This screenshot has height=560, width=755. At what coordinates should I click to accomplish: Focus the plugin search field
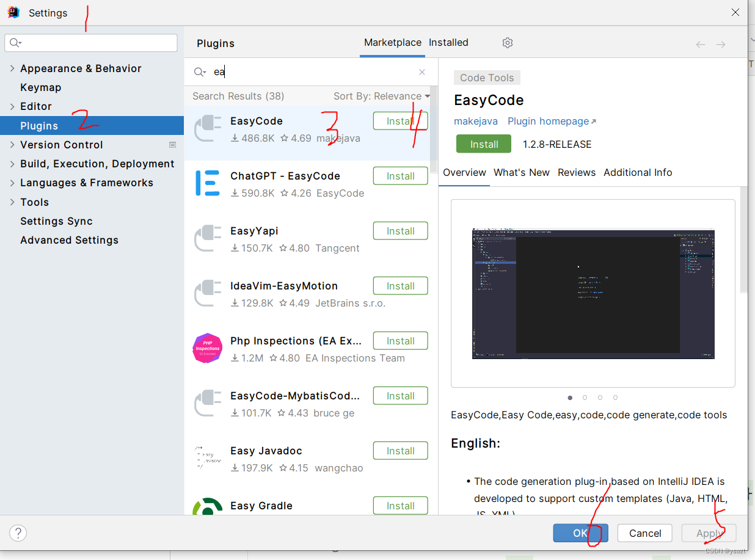pyautogui.click(x=312, y=72)
